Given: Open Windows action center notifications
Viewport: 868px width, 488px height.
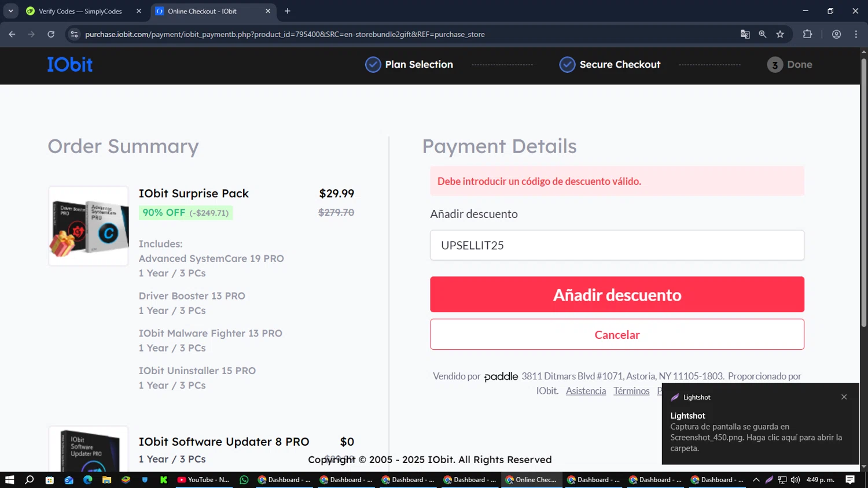Looking at the screenshot, I should [x=850, y=480].
